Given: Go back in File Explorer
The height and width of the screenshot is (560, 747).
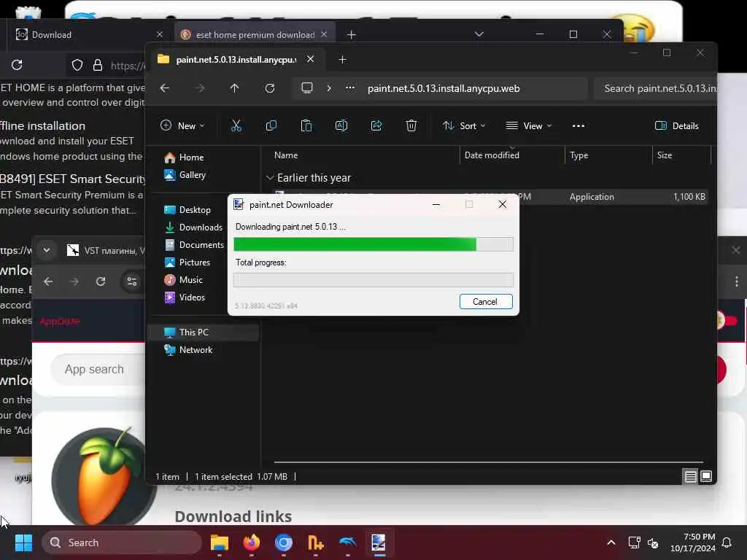Looking at the screenshot, I should click(165, 88).
